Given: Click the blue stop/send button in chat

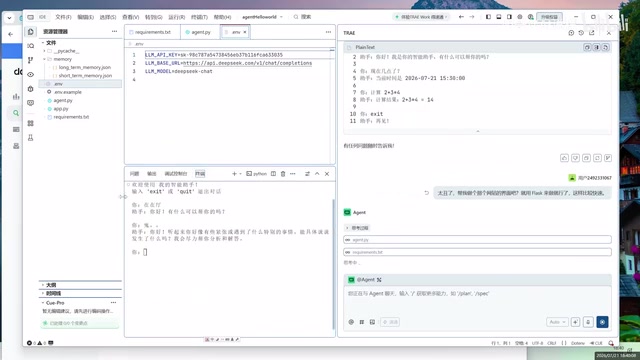Looking at the screenshot, I should pyautogui.click(x=602, y=322).
